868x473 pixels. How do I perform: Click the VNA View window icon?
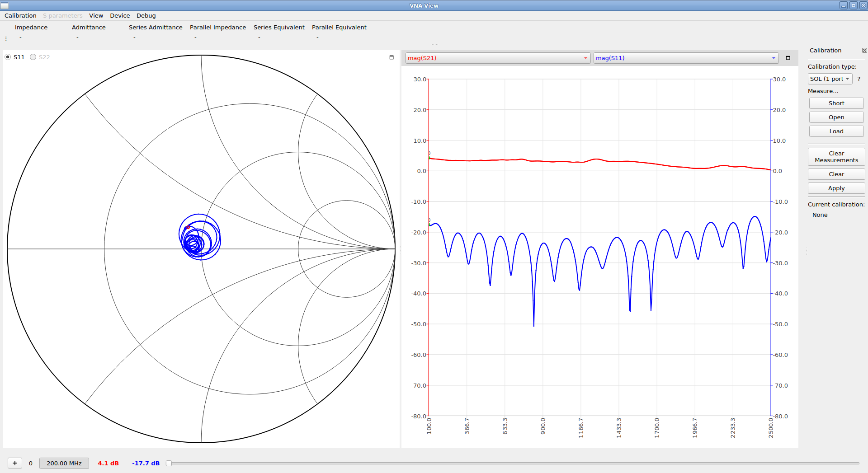coord(5,5)
